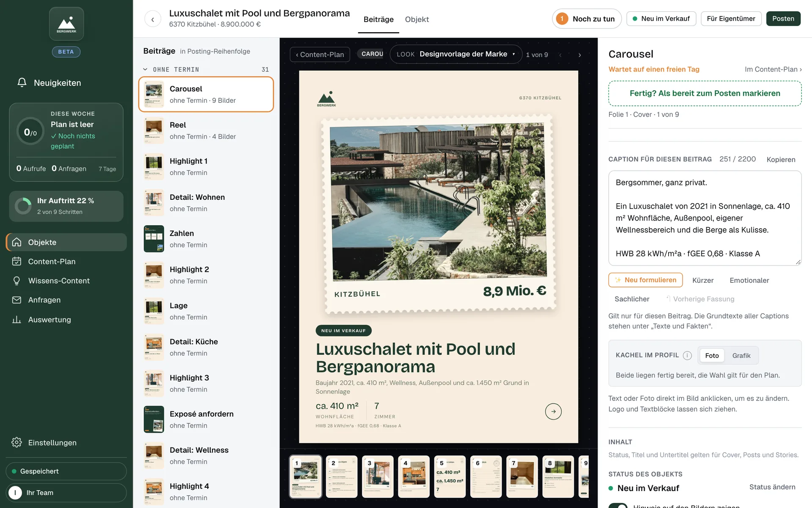Make caption Kürzer
This screenshot has height=508, width=812.
point(703,280)
